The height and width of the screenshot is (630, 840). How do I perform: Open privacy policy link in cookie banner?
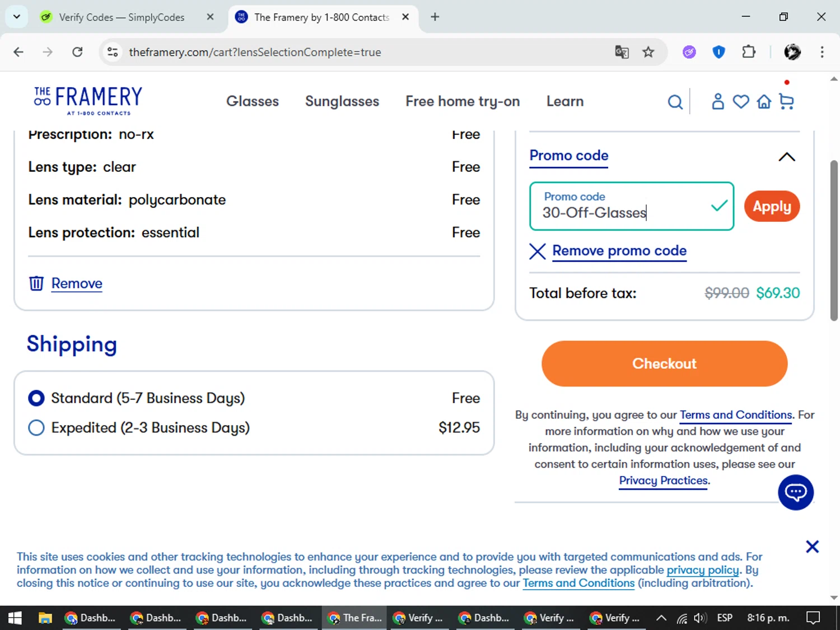tap(703, 570)
